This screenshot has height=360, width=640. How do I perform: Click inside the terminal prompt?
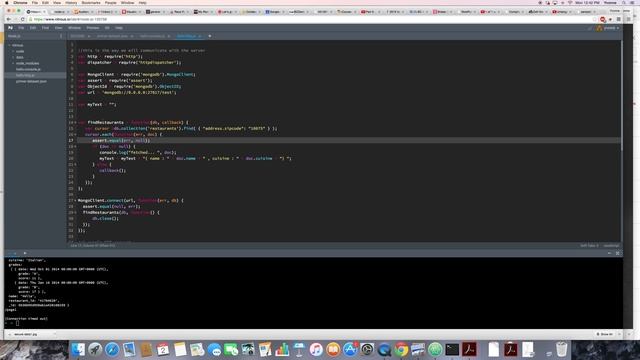(17, 323)
